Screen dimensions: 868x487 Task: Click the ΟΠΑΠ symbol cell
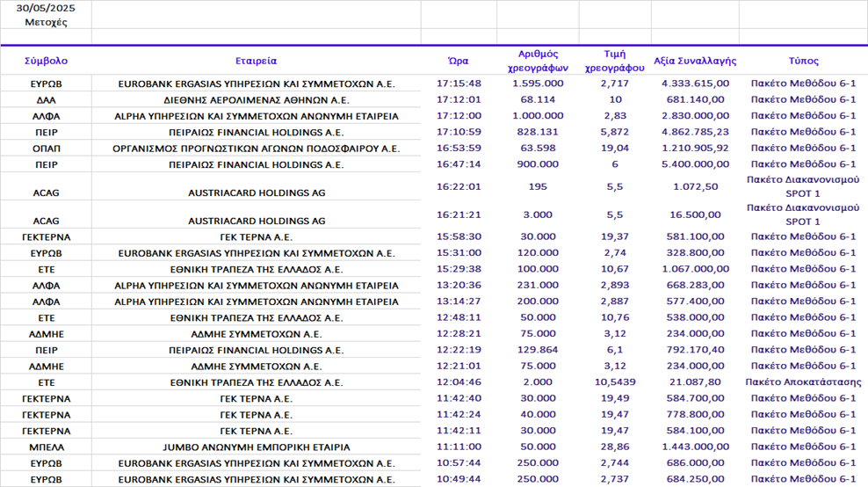(46, 149)
